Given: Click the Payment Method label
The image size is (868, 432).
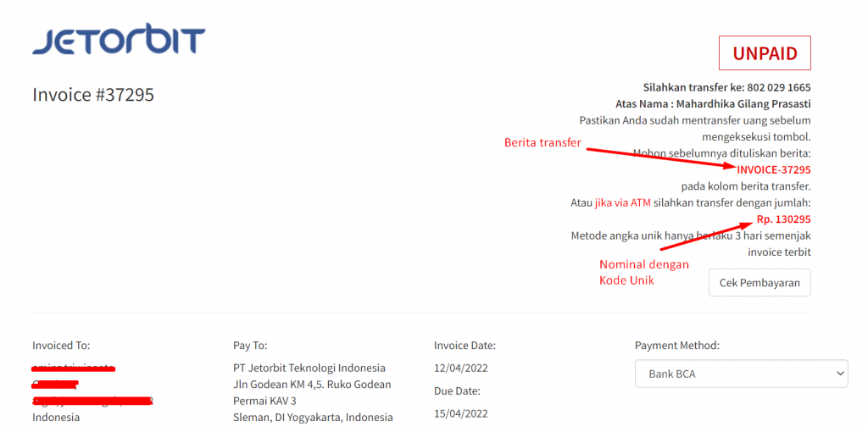Looking at the screenshot, I should click(x=677, y=346).
